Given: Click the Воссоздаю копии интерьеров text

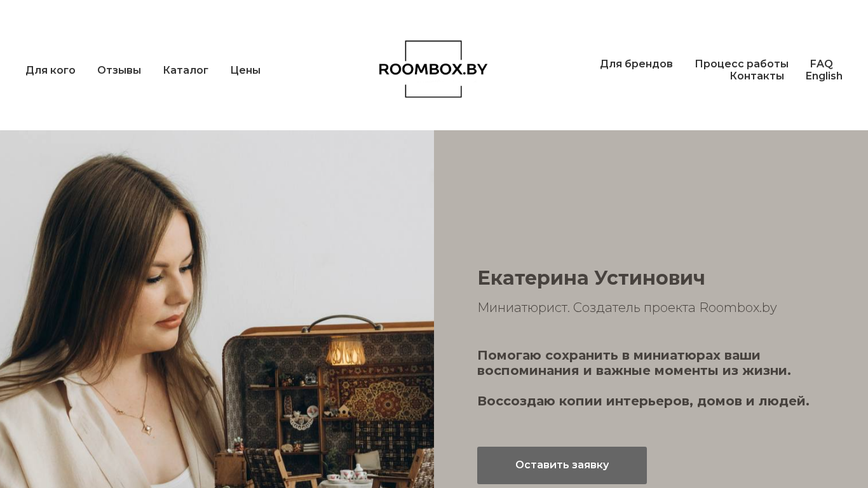Looking at the screenshot, I should 643,401.
